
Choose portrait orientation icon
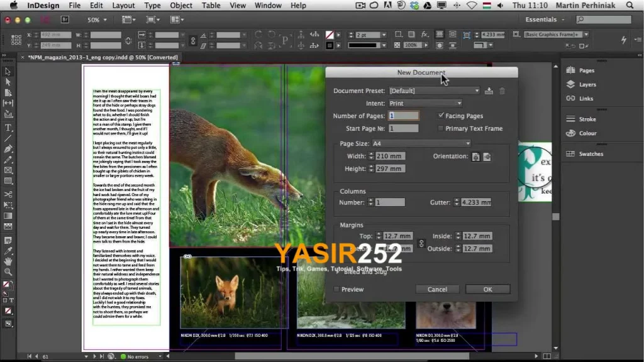475,156
